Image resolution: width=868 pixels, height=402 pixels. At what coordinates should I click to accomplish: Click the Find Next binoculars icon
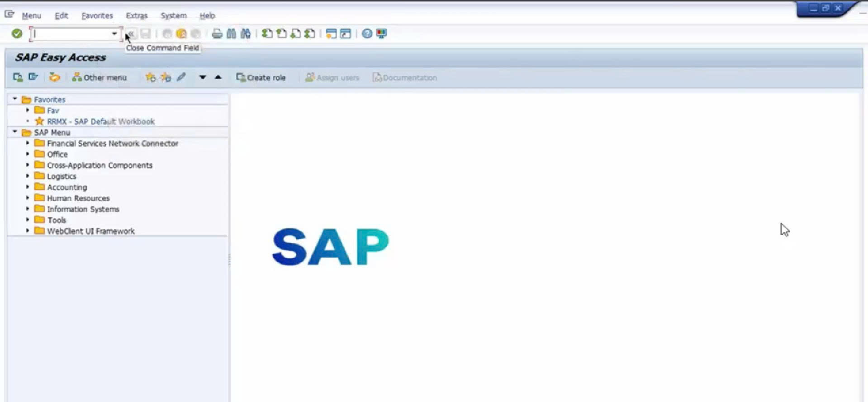click(246, 33)
